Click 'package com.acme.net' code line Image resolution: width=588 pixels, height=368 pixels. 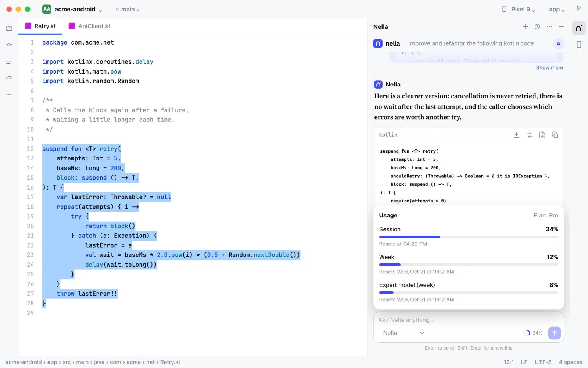(x=78, y=43)
